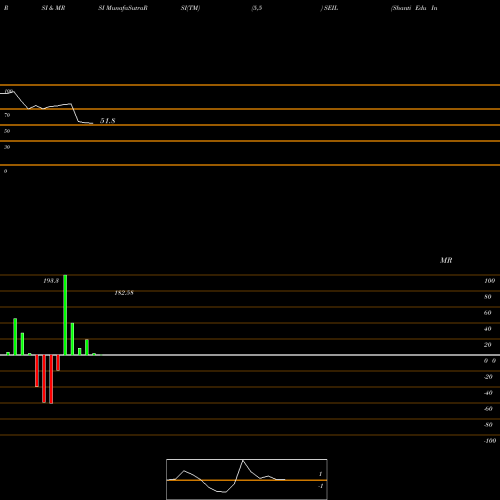Screen dimensions: 500x500
Task: Click the white zero baseline of MR chart
Action: (250, 355)
